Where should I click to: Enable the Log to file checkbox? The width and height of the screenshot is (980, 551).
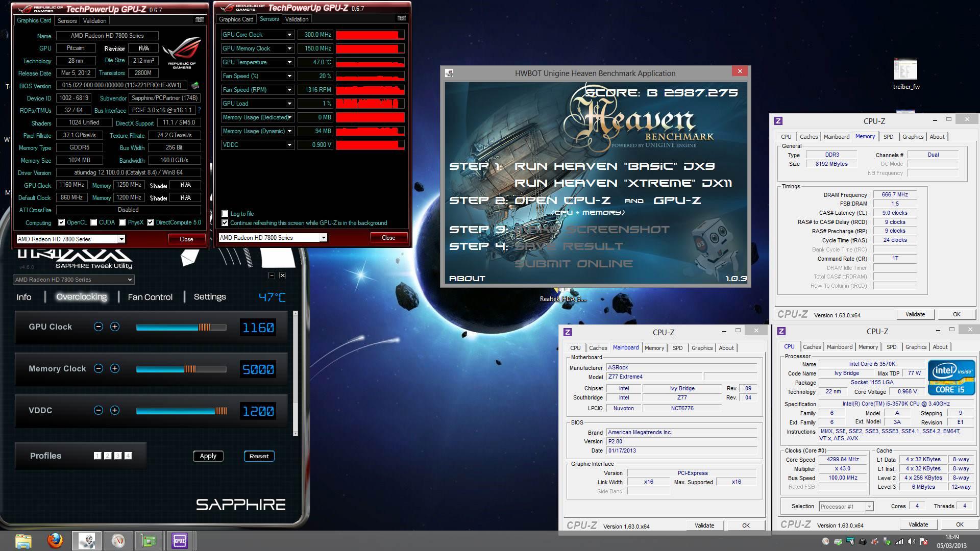click(x=225, y=213)
